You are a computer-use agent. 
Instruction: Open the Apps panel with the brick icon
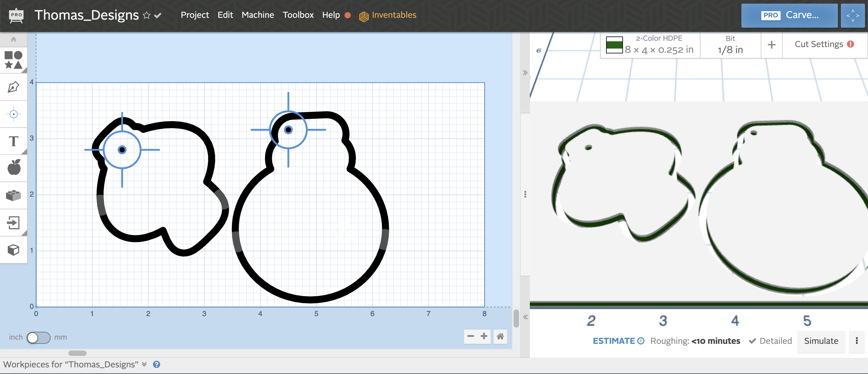(x=14, y=195)
